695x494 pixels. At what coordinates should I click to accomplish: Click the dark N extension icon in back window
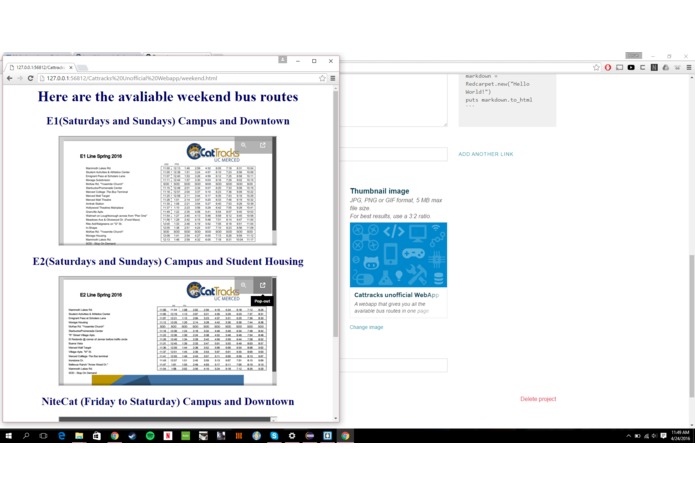(654, 67)
